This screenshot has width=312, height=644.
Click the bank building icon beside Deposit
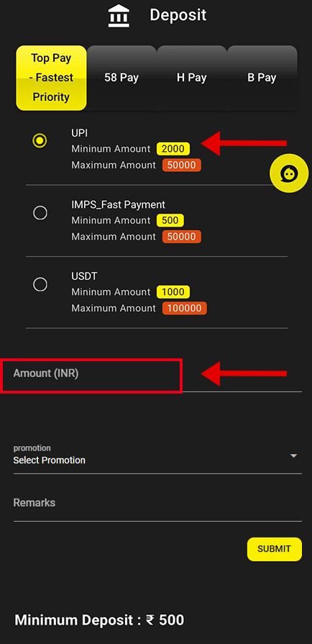coord(119,17)
